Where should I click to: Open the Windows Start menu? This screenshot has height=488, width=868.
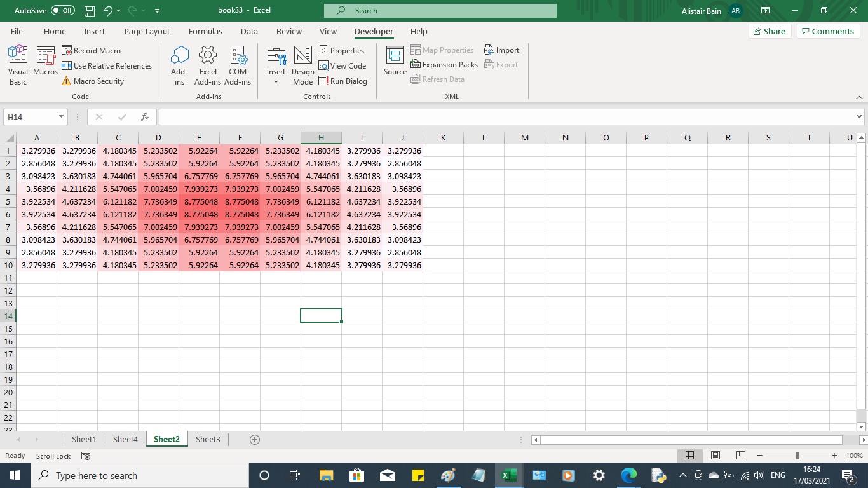click(x=15, y=475)
